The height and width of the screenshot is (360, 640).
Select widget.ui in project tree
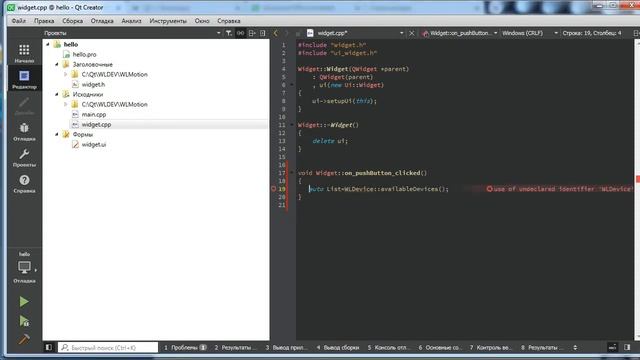pos(93,144)
